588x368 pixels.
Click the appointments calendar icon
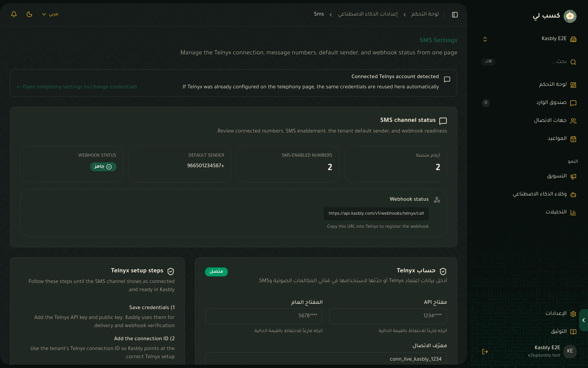573,139
